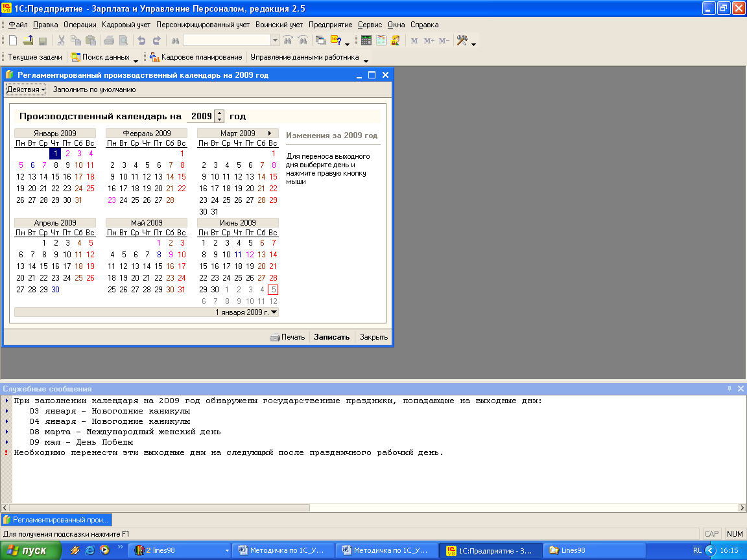Open the Персонифицированный учет menu
This screenshot has width=747, height=560.
tap(202, 25)
